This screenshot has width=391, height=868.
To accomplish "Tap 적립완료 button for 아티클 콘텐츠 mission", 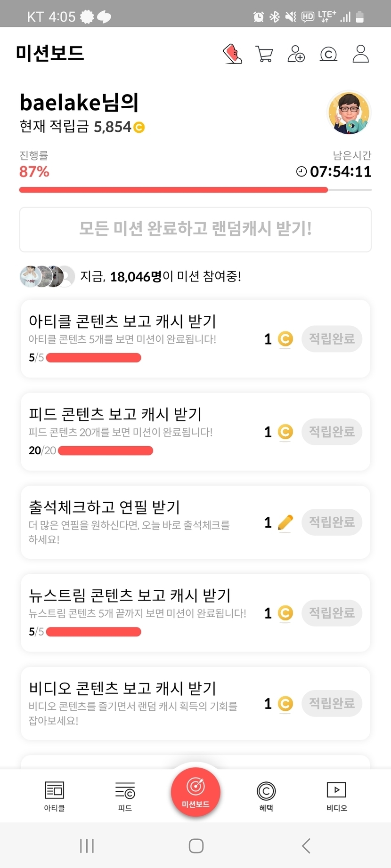I will click(x=332, y=338).
